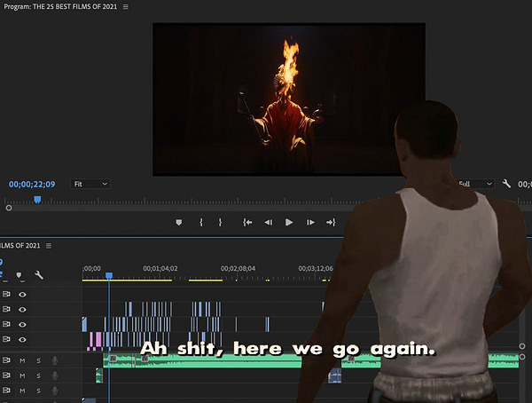Hide the empty topmost video track

pyautogui.click(x=22, y=295)
